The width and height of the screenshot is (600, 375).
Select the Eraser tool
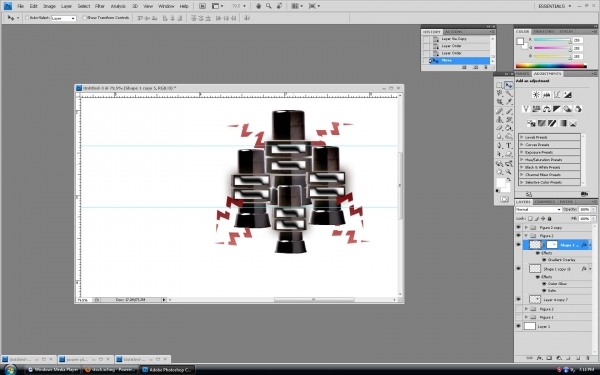[499, 128]
